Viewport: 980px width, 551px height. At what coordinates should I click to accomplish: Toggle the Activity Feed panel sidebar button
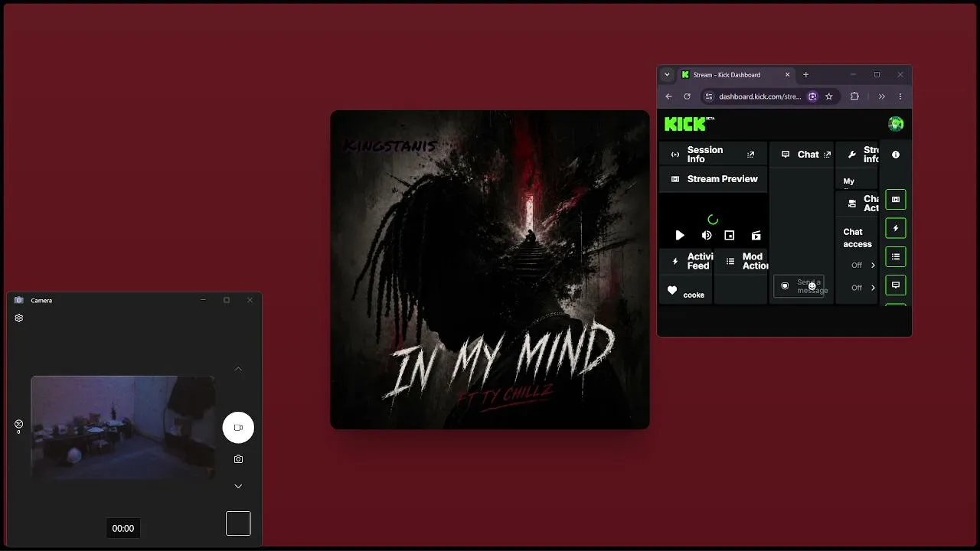896,228
